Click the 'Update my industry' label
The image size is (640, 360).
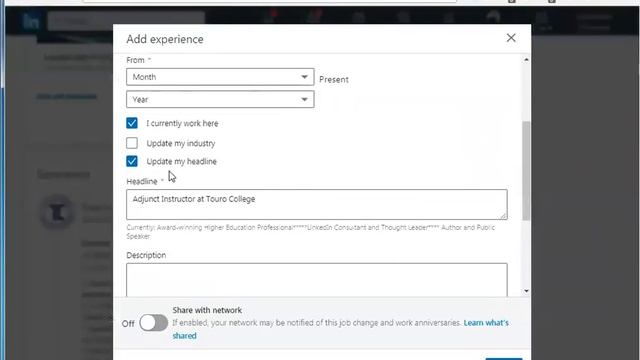click(x=181, y=143)
